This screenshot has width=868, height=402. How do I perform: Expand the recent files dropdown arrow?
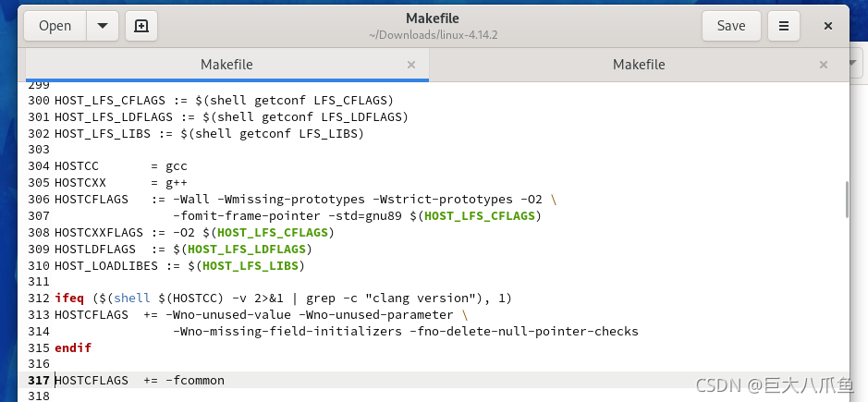(103, 26)
